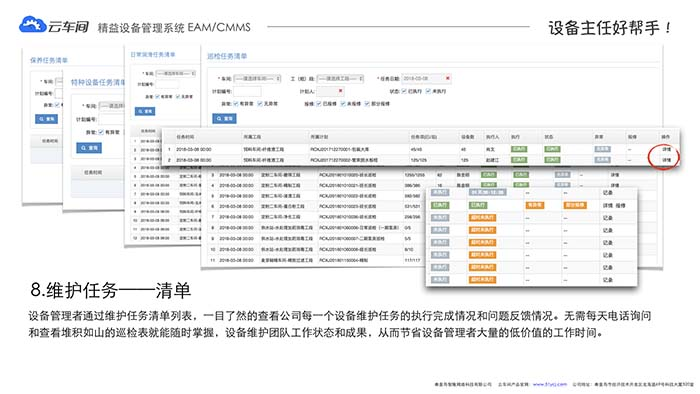Image resolution: width=700 pixels, height=394 pixels.
Task: Click 计划编号 input in 特种设备任务清单 window
Action: click(x=112, y=119)
